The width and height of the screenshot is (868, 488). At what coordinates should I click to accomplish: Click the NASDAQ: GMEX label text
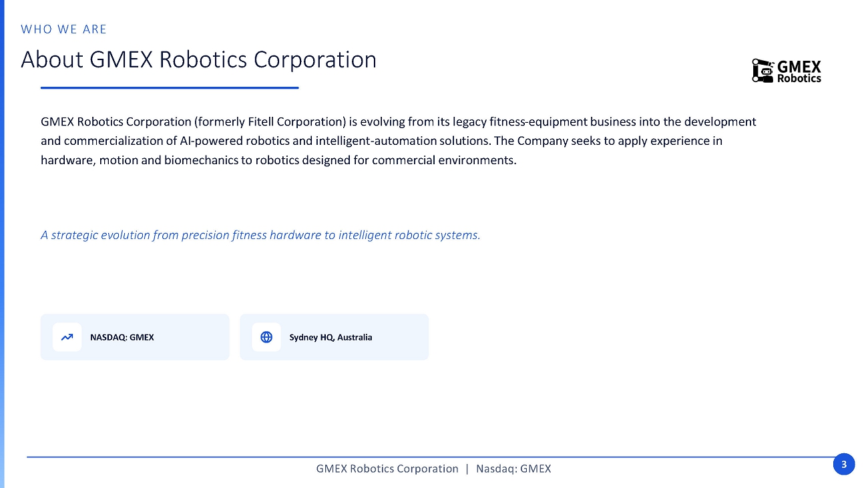(x=122, y=337)
